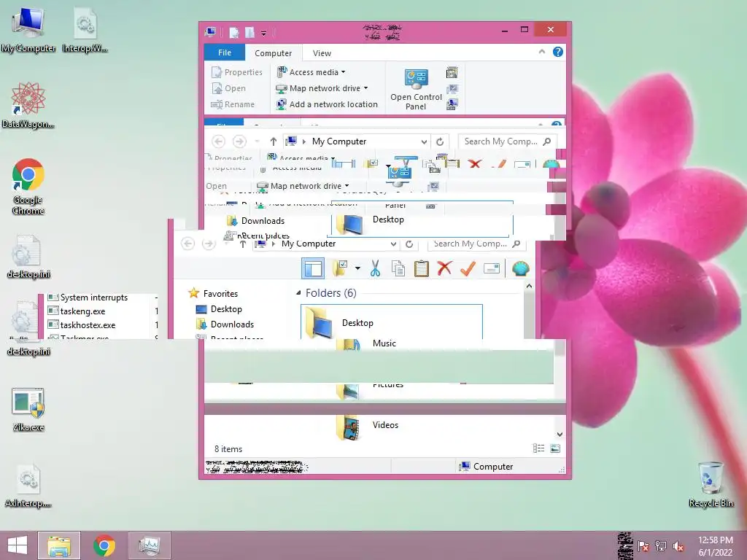This screenshot has width=747, height=560.
Task: Open the Customize Quick Access Toolbar dropdown
Action: click(263, 33)
